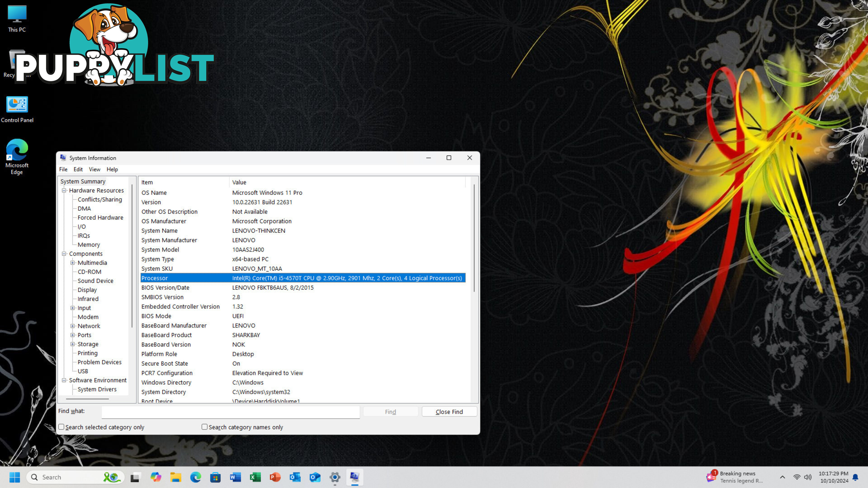Image resolution: width=868 pixels, height=488 pixels.
Task: Open Microsoft Store from the taskbar
Action: click(x=215, y=477)
